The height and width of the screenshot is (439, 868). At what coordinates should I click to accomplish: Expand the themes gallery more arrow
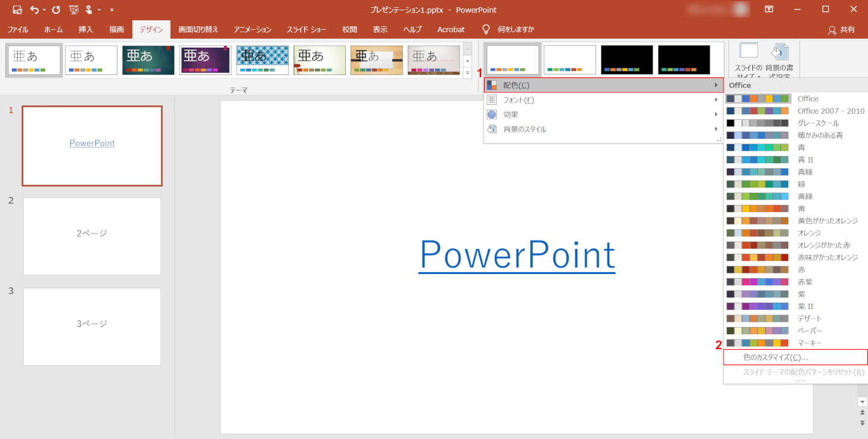tap(467, 72)
